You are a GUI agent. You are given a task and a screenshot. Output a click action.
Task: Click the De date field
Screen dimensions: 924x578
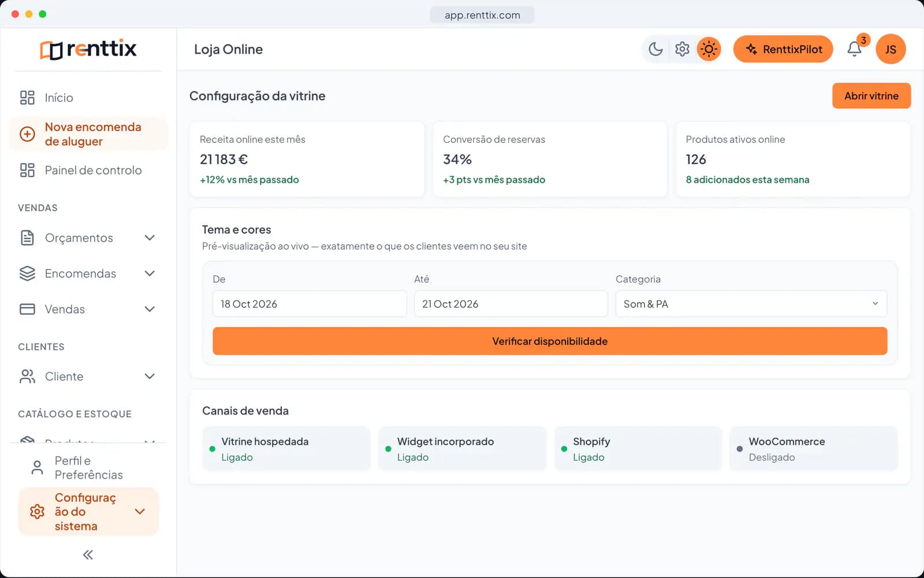pos(310,303)
